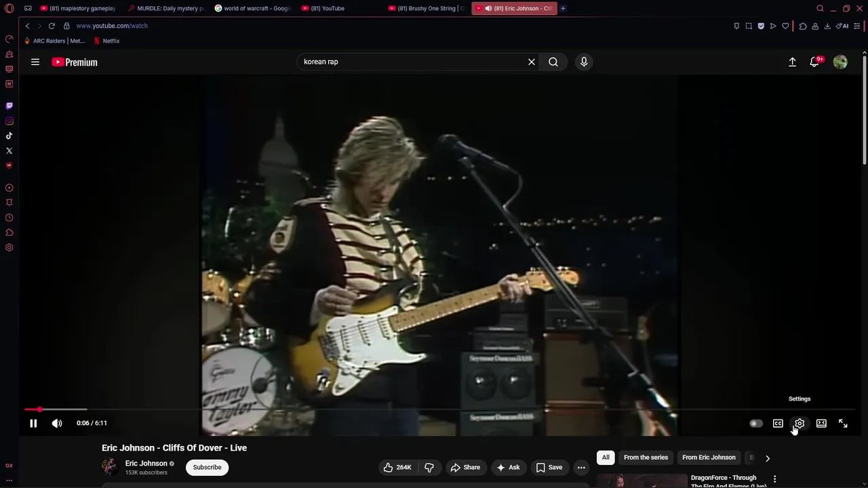868x488 pixels.
Task: Add page to bookmarks heart
Action: pyautogui.click(x=785, y=26)
